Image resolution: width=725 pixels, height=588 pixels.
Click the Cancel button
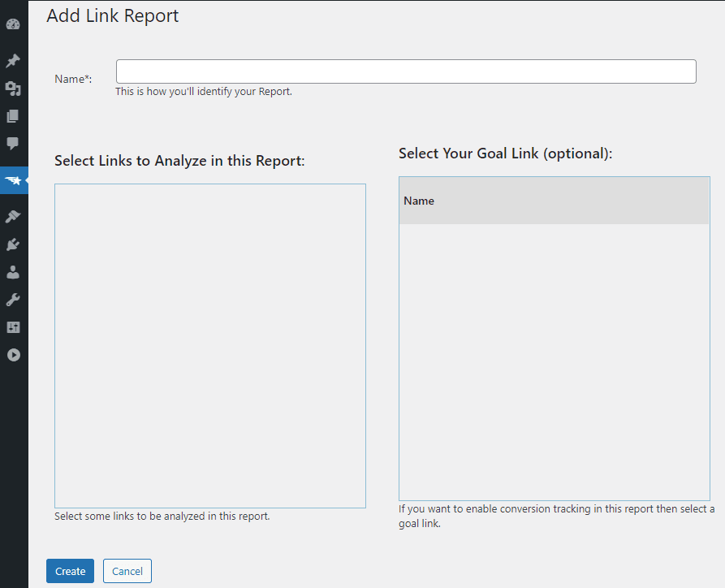[127, 571]
